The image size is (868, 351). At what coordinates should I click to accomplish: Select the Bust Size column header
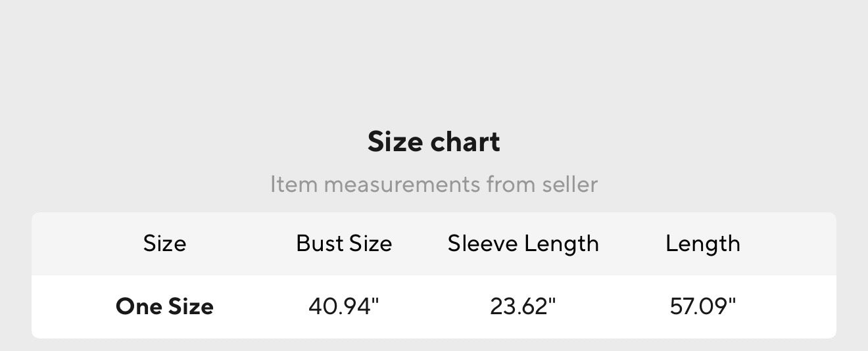[344, 244]
